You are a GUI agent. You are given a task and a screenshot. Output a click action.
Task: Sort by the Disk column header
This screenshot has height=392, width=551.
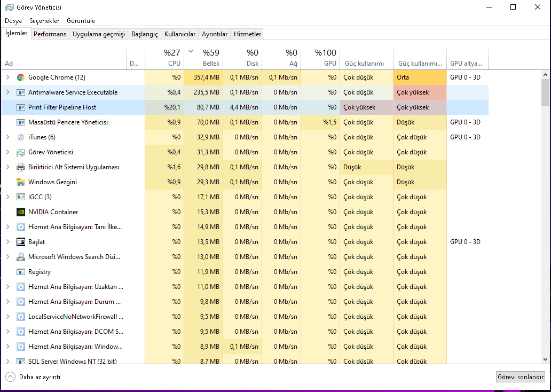click(x=242, y=58)
